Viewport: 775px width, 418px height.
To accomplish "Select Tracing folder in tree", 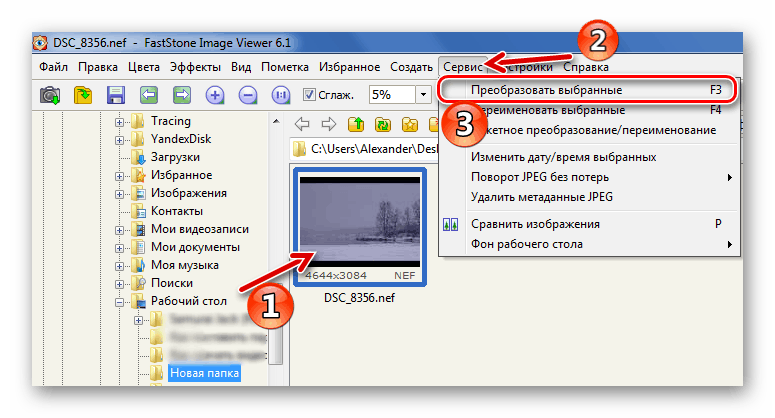I will click(171, 121).
